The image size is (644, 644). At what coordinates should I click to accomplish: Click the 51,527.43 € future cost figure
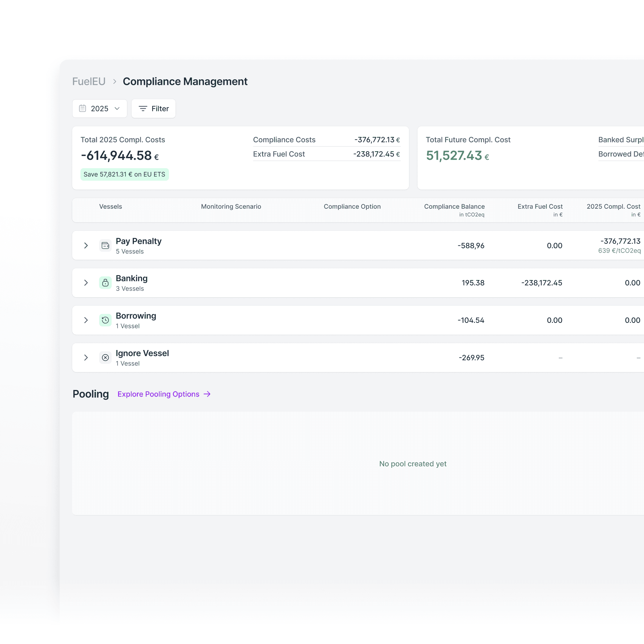[457, 156]
